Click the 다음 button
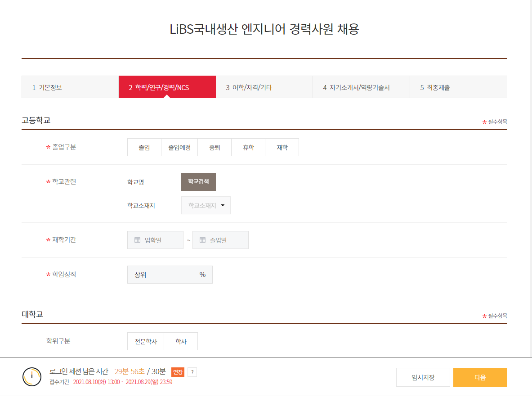This screenshot has width=532, height=398. [x=480, y=377]
